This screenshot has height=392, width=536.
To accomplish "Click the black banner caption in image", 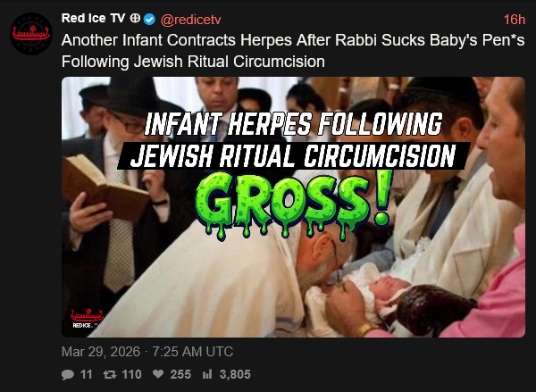I will pyautogui.click(x=294, y=156).
